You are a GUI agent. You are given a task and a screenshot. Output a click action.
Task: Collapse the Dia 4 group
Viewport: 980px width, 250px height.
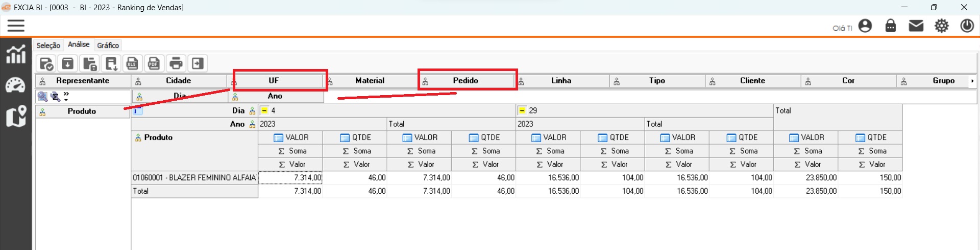point(264,110)
